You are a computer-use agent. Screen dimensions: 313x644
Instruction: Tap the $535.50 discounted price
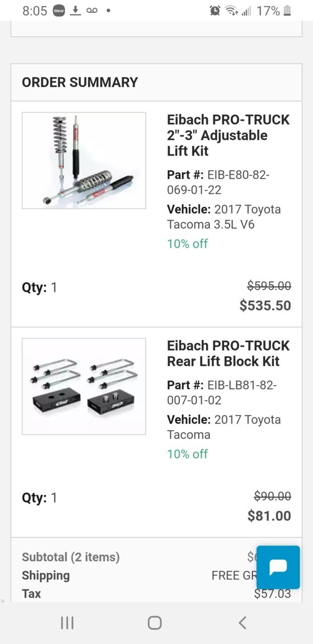(x=265, y=306)
